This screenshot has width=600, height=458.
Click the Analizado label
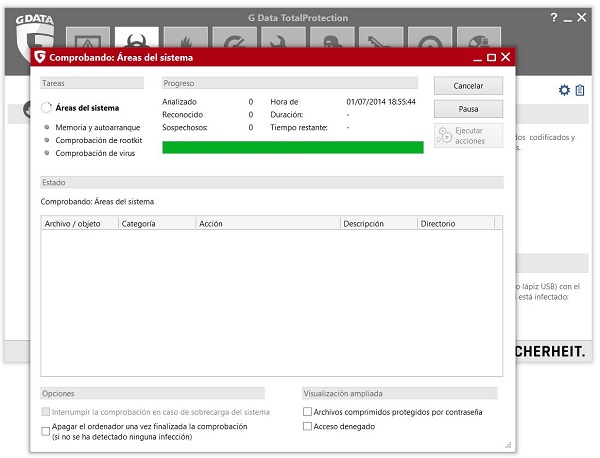[x=179, y=102]
